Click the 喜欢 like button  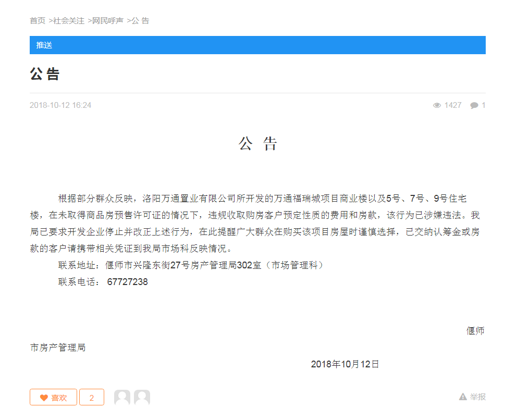[53, 397]
